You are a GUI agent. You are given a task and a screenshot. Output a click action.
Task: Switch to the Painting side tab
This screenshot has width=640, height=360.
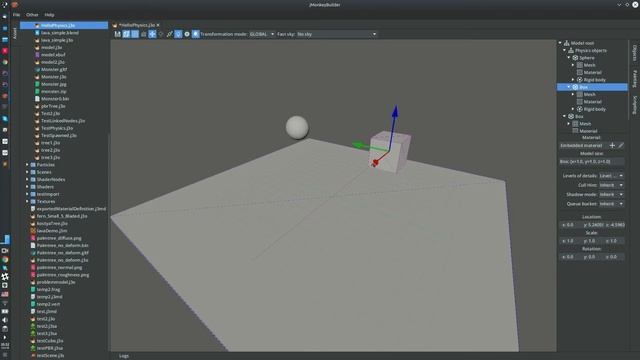[634, 79]
